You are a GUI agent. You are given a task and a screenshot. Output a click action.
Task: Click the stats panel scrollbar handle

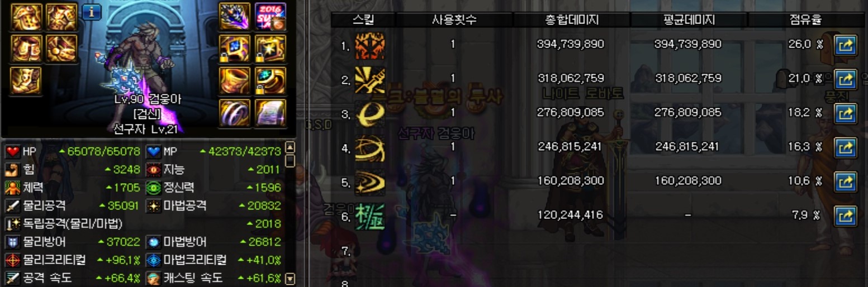[290, 161]
